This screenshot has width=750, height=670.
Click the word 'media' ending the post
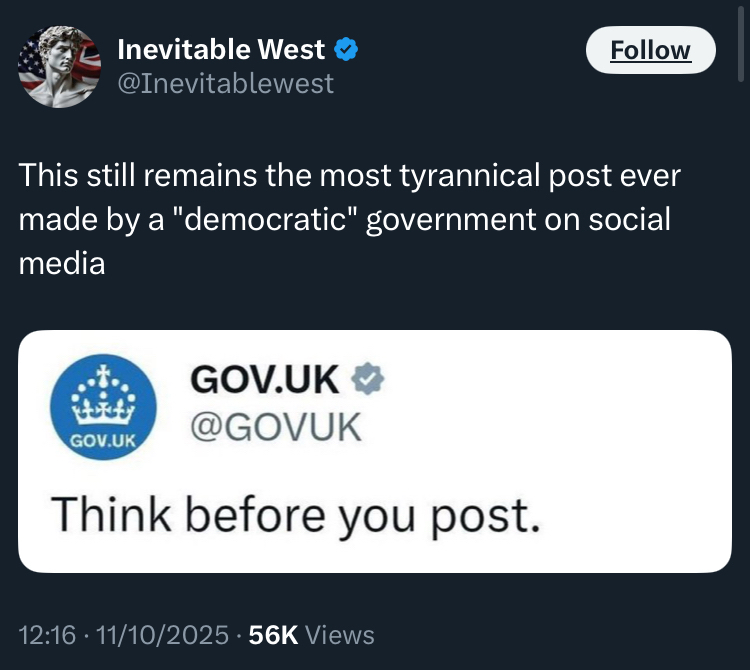(61, 263)
